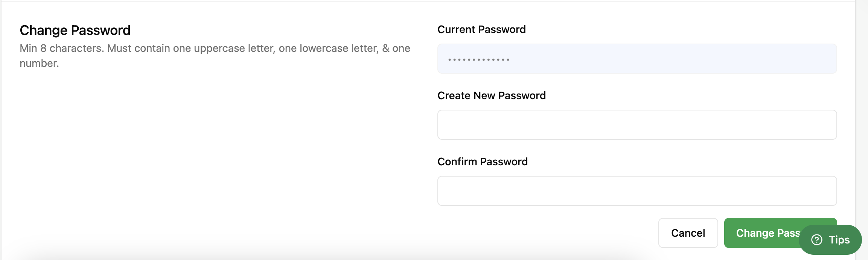The width and height of the screenshot is (868, 260).
Task: Click the word 'number.' in the description
Action: (x=39, y=63)
